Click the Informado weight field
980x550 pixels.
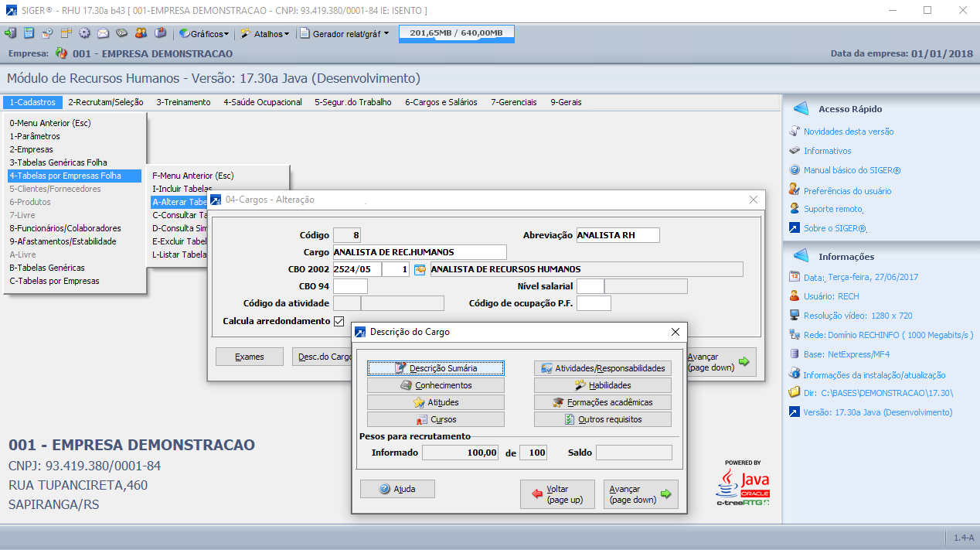pos(461,453)
